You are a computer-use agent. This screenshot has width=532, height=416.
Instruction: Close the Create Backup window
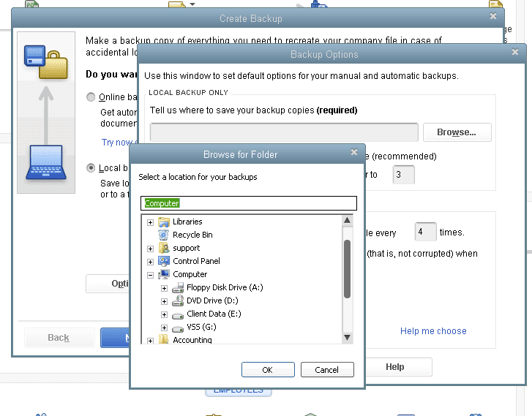pyautogui.click(x=493, y=16)
